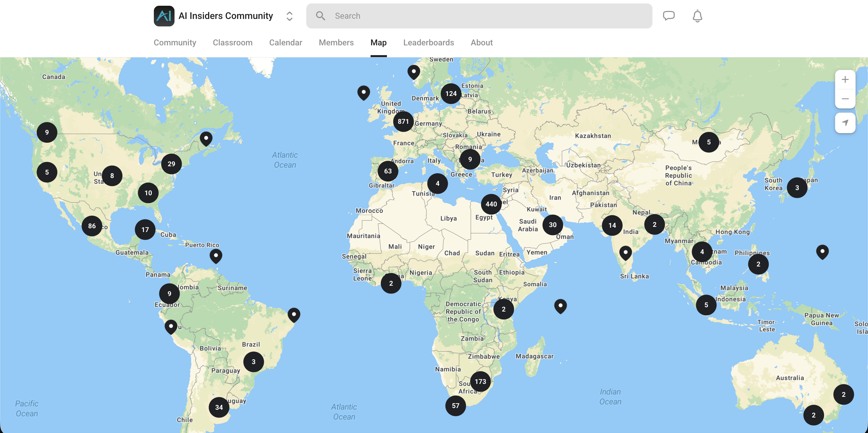Click the single pin near Puerto Rico
The image size is (868, 433).
tap(216, 256)
